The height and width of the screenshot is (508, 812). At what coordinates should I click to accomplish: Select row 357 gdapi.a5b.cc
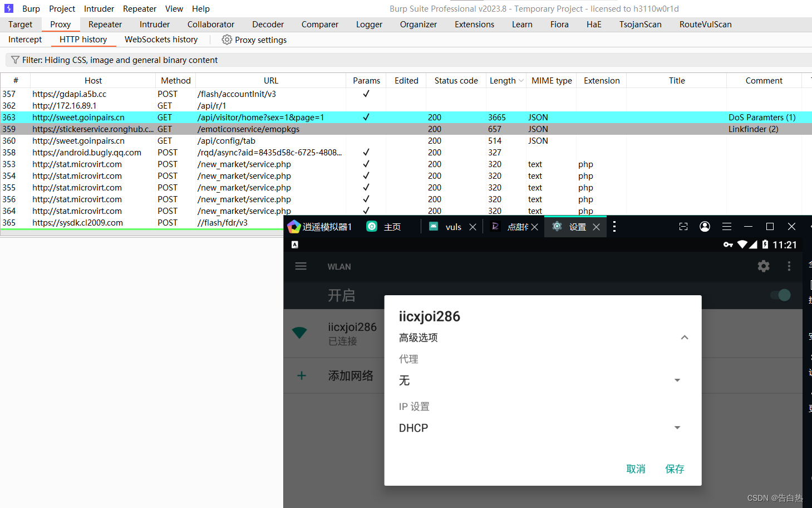(406, 94)
